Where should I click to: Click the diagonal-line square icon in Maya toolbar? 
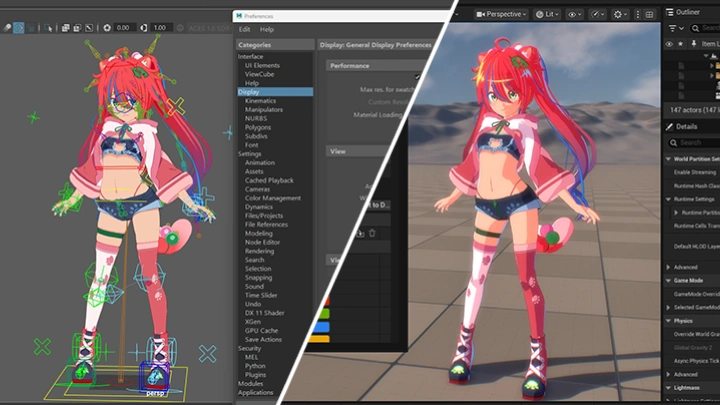point(89,28)
